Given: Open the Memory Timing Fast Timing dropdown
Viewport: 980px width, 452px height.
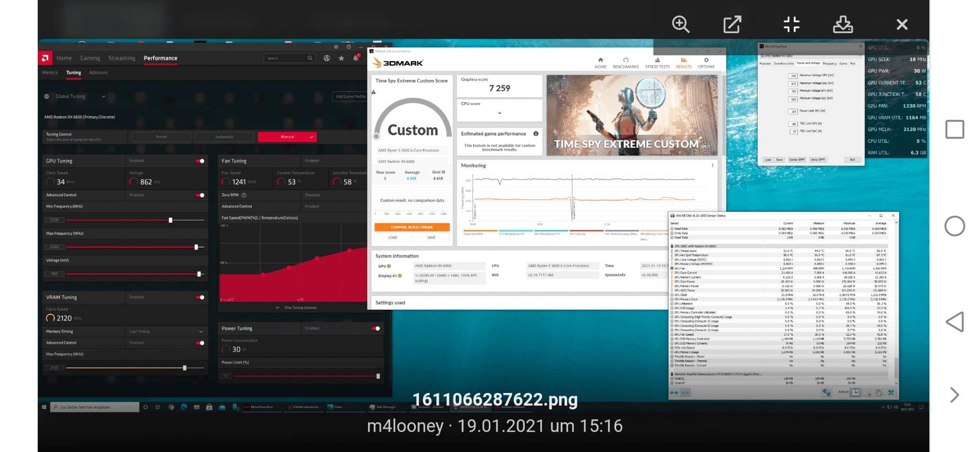Looking at the screenshot, I should [x=166, y=331].
